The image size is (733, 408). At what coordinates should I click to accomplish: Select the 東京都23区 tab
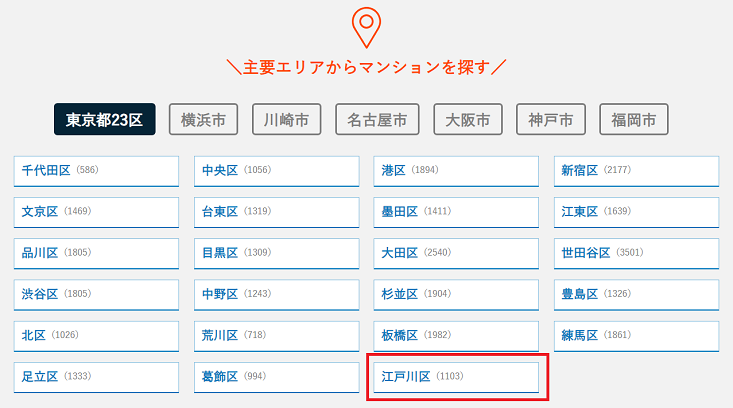105,119
